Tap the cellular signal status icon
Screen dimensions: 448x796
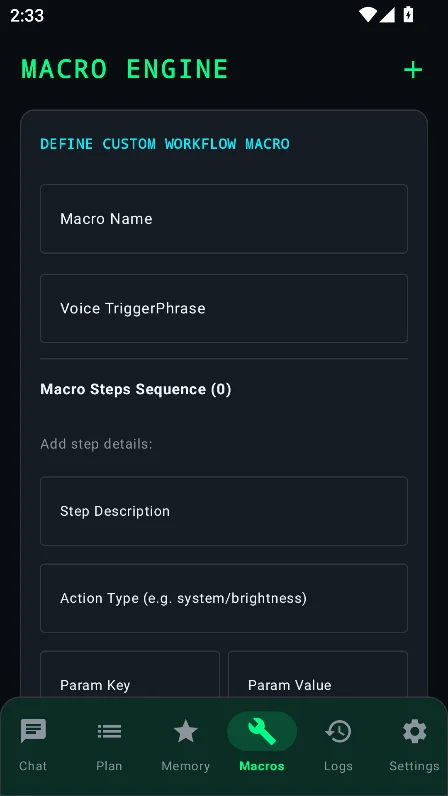pos(387,15)
